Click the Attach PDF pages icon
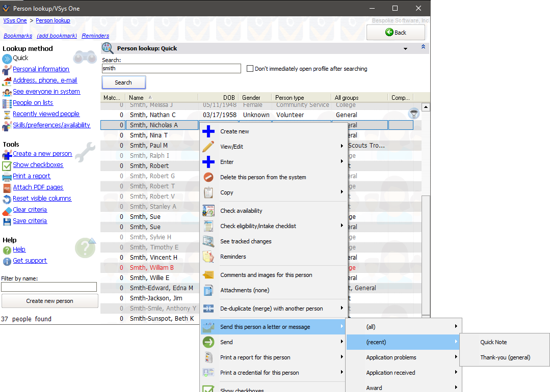550x392 pixels. (x=7, y=187)
